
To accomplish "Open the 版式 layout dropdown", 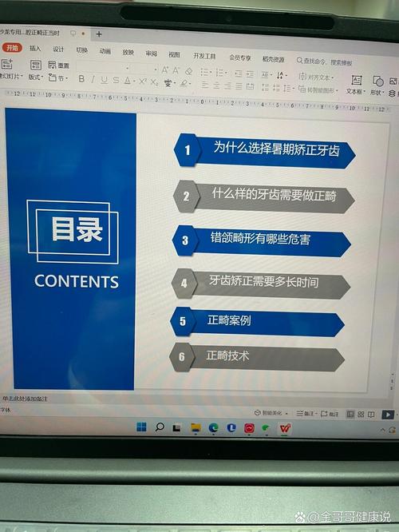I will (x=35, y=77).
